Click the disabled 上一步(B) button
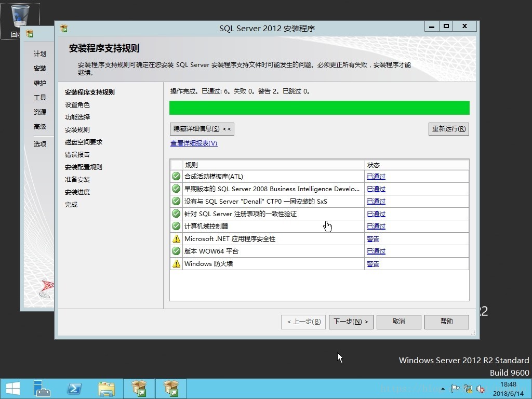 click(303, 322)
